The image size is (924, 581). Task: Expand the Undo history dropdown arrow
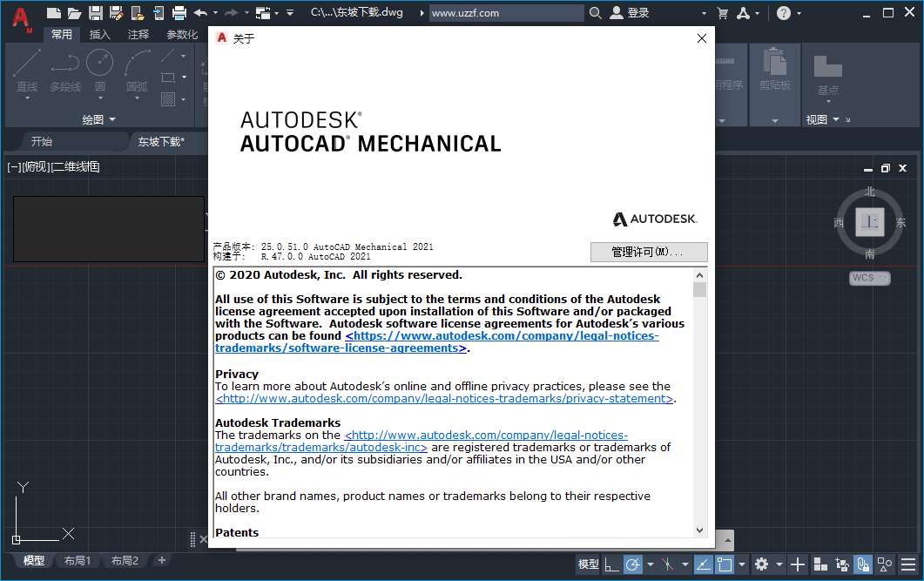[215, 12]
